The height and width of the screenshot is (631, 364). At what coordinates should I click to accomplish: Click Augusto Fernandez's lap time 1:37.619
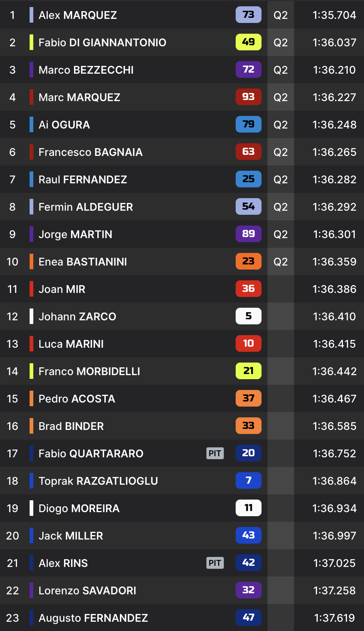point(334,618)
